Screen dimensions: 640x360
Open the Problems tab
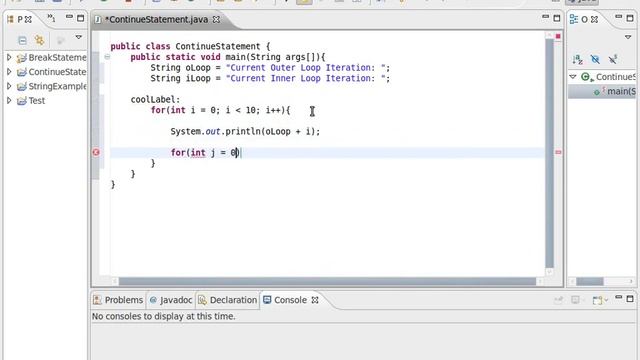click(x=118, y=300)
